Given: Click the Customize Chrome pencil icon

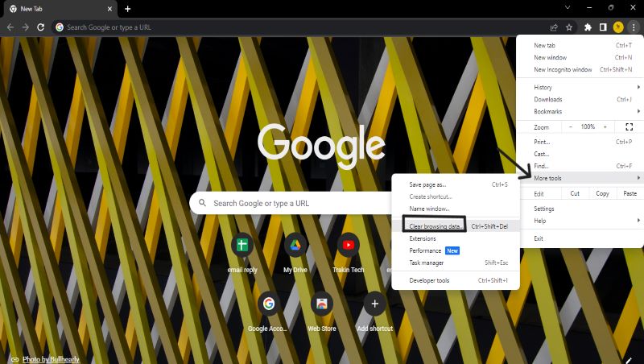Looking at the screenshot, I should [630, 360].
